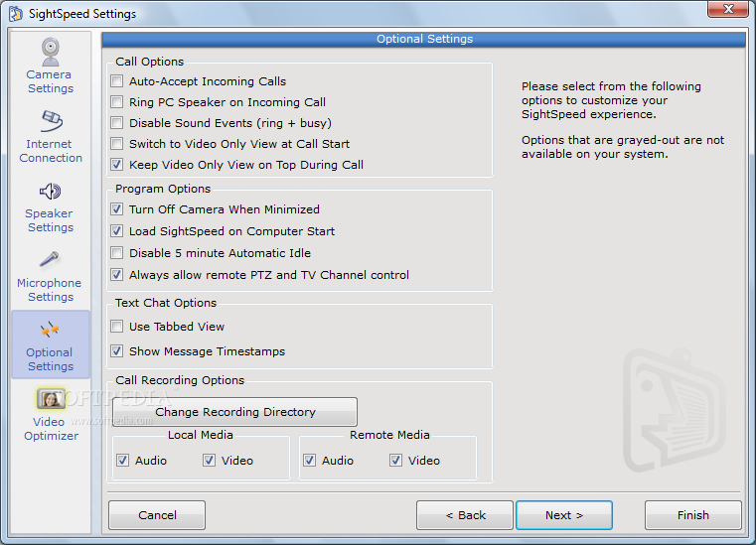Viewport: 756px width, 545px height.
Task: Go to Speaker Settings label
Action: pyautogui.click(x=50, y=220)
